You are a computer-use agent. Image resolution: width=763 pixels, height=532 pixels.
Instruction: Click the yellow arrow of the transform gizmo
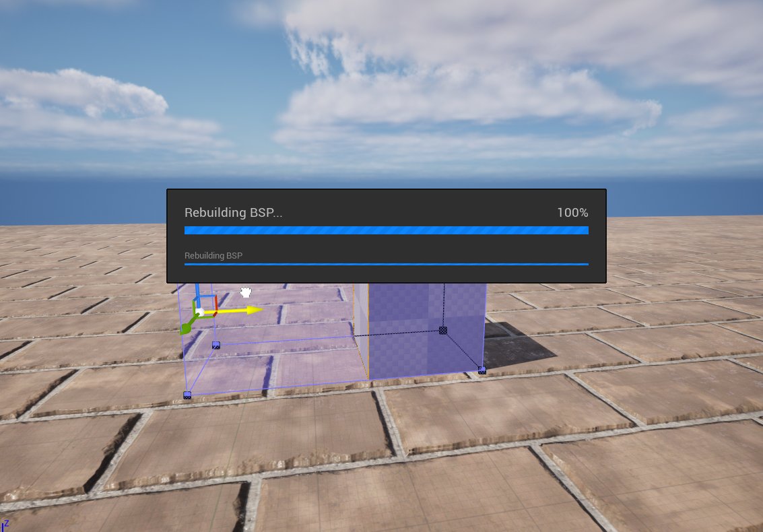coord(236,310)
